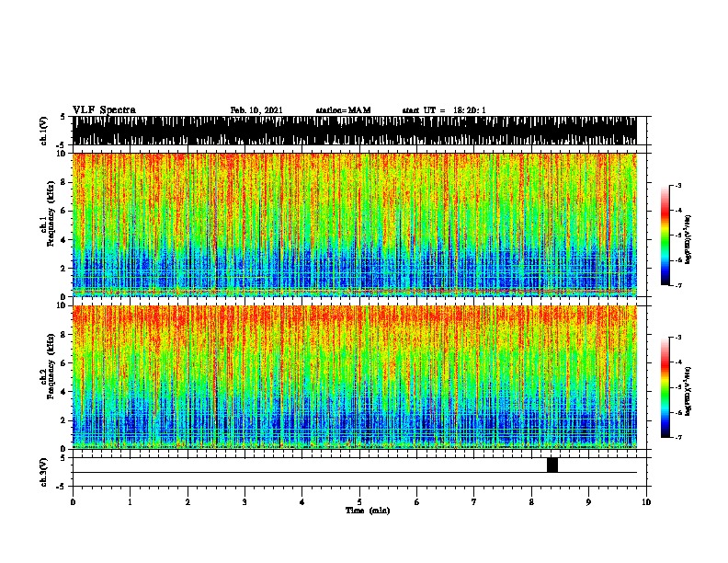Select the "Time (min)" axis label
Image resolution: width=728 pixels, height=563 pixels.
(368, 511)
